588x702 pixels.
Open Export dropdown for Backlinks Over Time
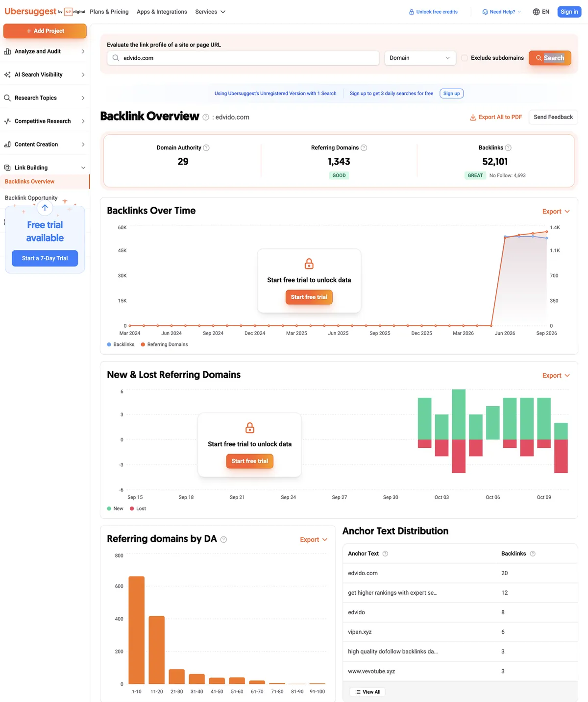556,212
